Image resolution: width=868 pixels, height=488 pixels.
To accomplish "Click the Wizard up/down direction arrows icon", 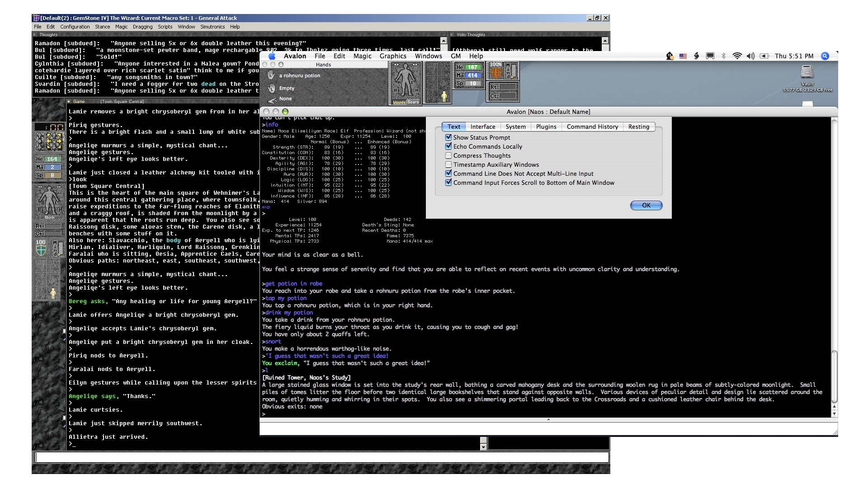I will tap(41, 141).
